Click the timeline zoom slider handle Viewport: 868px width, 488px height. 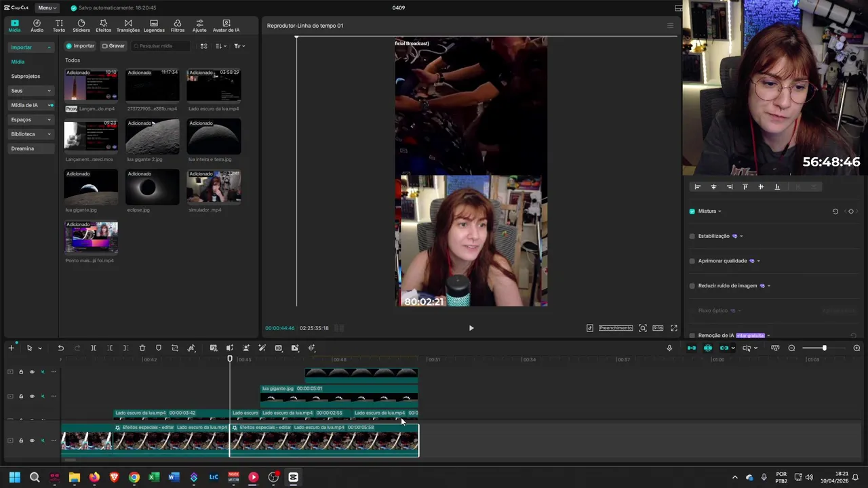coord(825,348)
